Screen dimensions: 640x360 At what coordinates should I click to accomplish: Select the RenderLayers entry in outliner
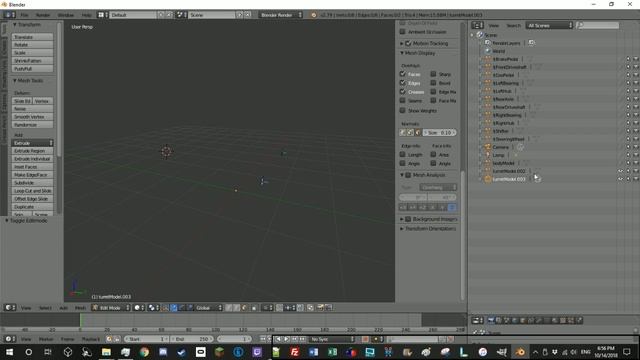[x=506, y=43]
